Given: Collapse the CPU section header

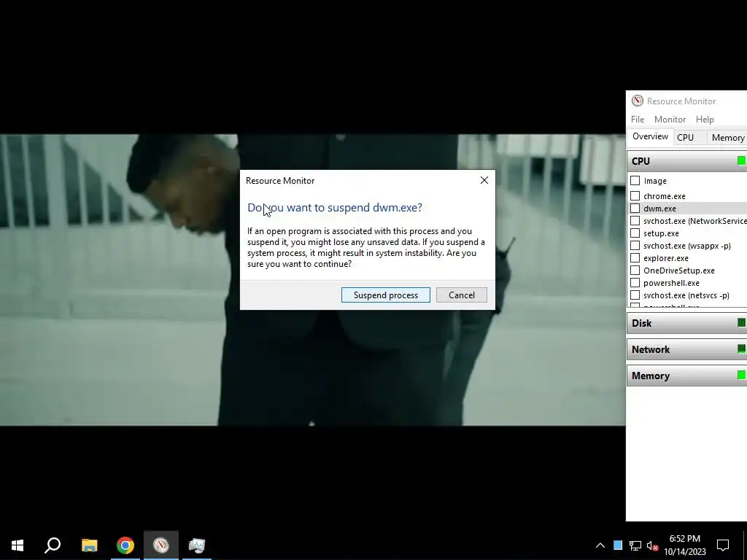Looking at the screenshot, I should (687, 161).
